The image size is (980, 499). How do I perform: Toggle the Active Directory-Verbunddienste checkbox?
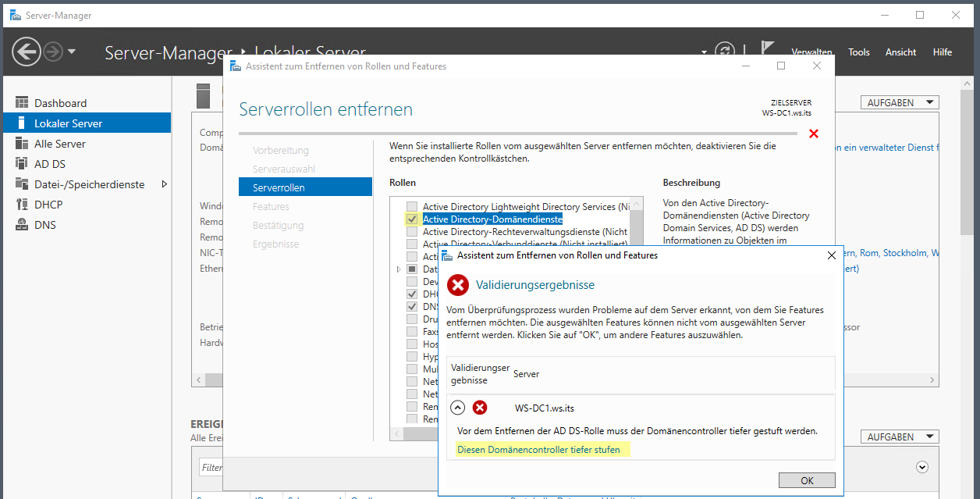[412, 244]
